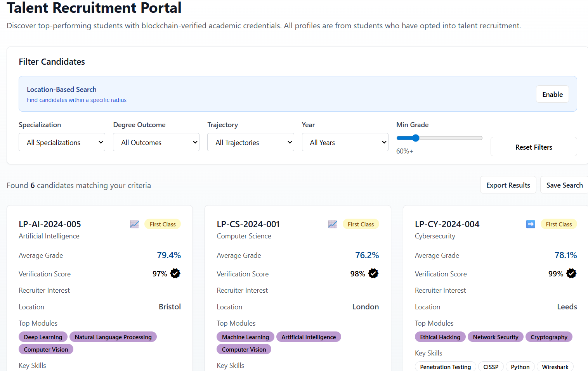Click trend chart icon on LP-CS-2024-001 card
Screen dimensions: 588x371
click(x=332, y=224)
